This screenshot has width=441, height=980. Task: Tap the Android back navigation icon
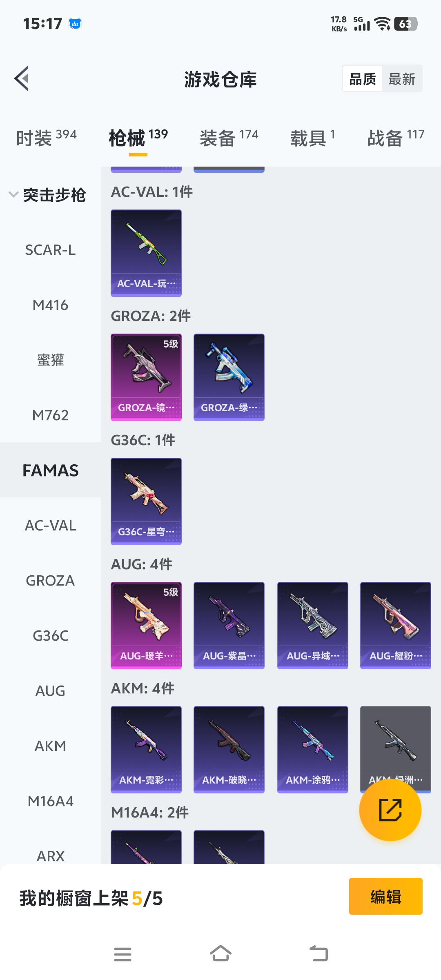(318, 954)
